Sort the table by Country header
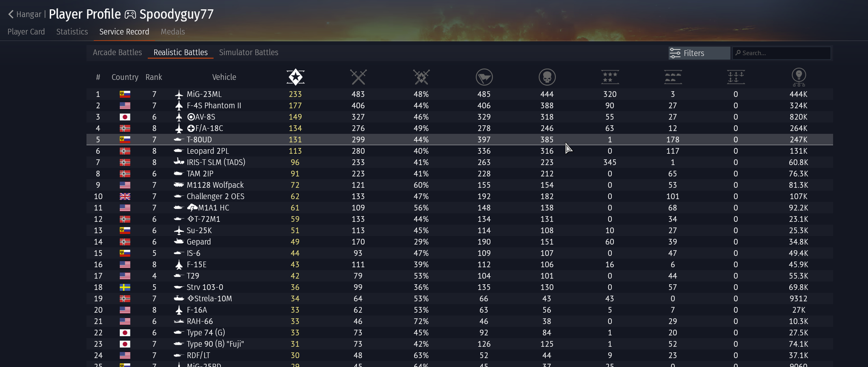868x367 pixels. pyautogui.click(x=125, y=77)
